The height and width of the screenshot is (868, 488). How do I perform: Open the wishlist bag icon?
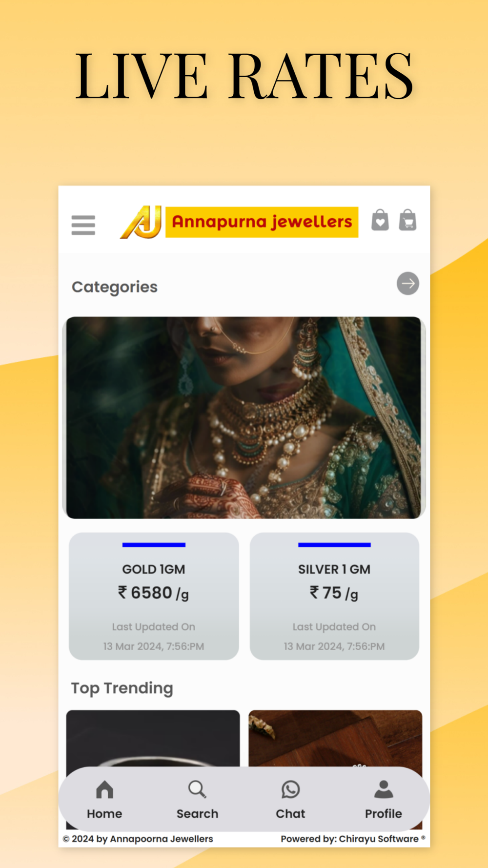(380, 220)
